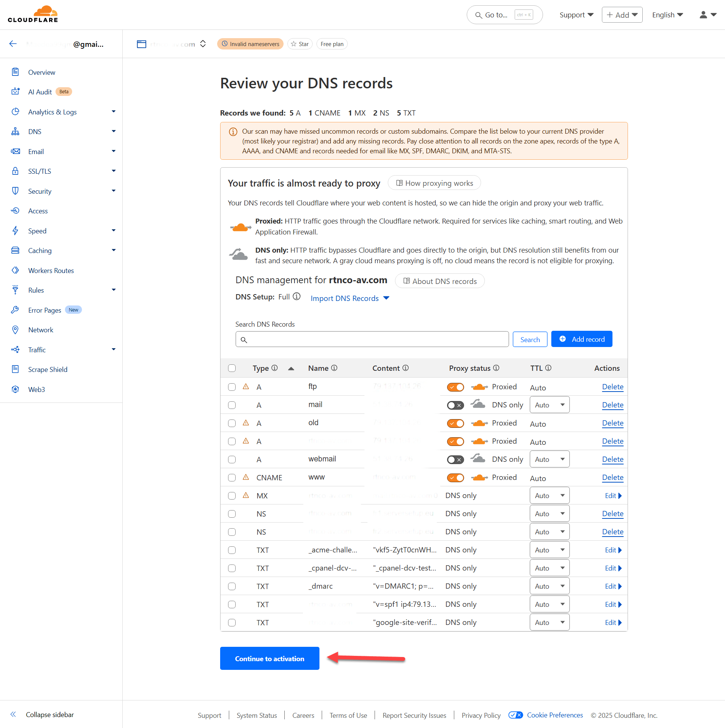This screenshot has width=725, height=728.
Task: Click the collapse sidebar double-chevron icon
Action: [x=13, y=714]
